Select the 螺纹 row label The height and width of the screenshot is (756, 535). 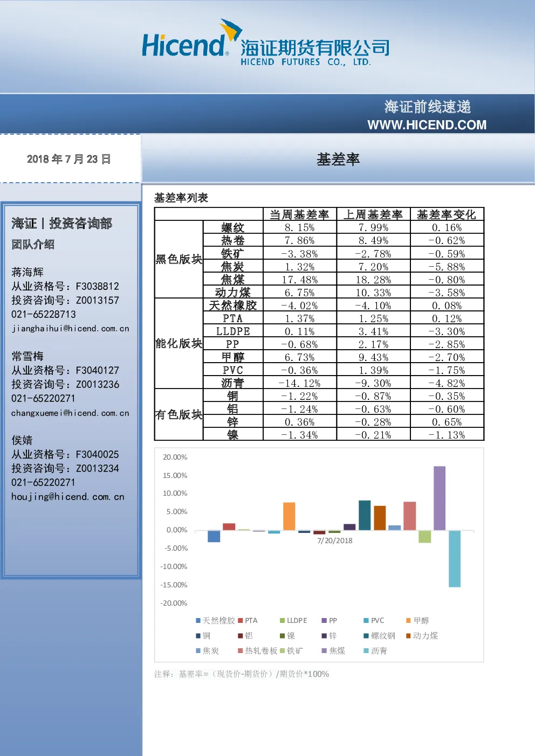(x=233, y=227)
